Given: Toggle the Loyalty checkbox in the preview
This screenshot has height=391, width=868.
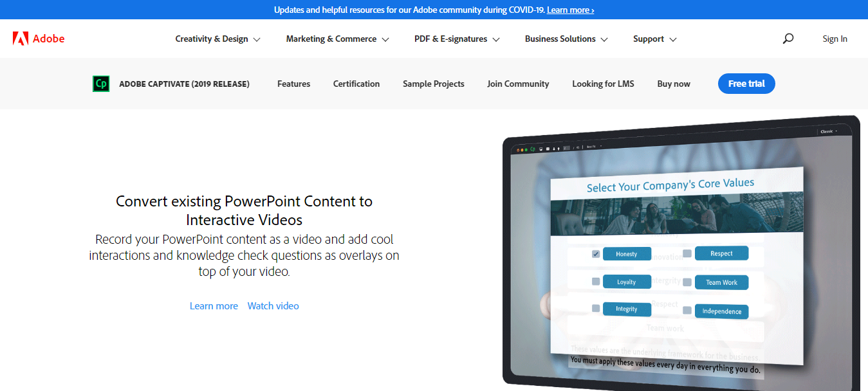Looking at the screenshot, I should 596,282.
